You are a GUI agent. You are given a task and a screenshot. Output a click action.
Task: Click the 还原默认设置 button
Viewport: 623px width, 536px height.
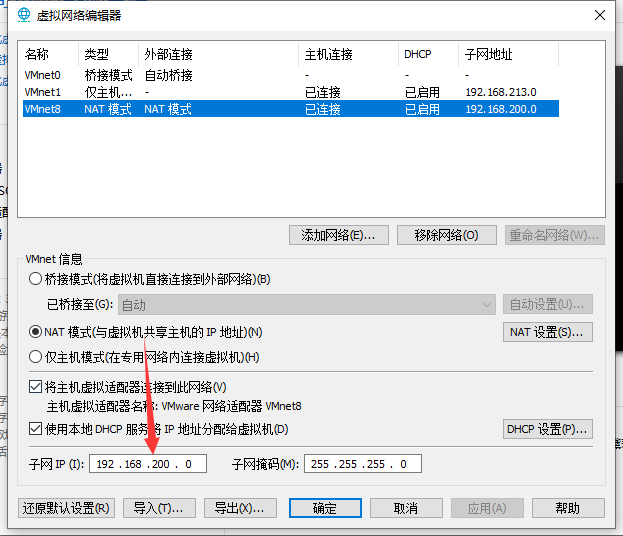pyautogui.click(x=67, y=508)
